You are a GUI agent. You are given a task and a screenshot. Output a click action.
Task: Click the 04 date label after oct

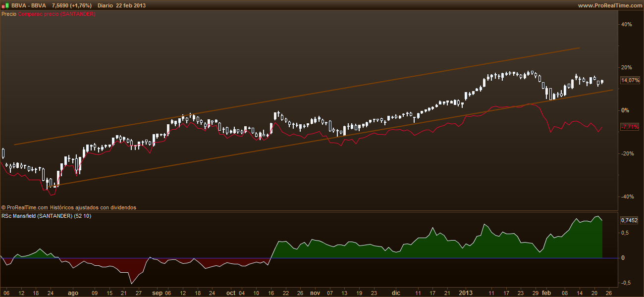pos(241,293)
